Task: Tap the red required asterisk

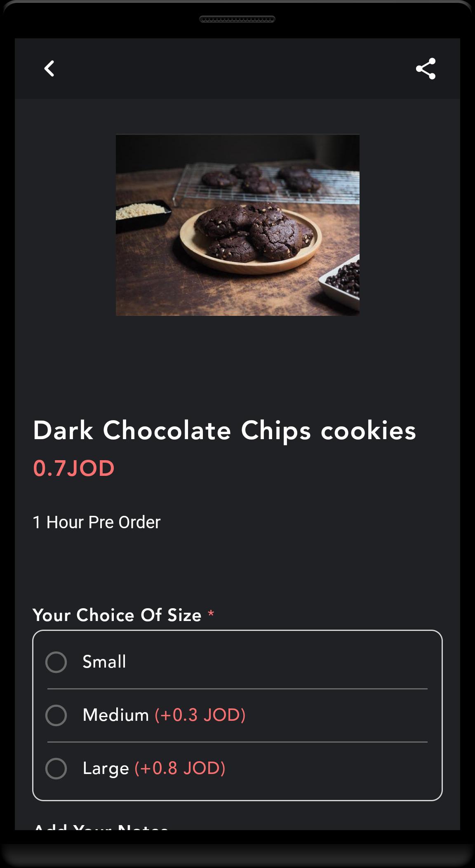Action: pos(211,614)
